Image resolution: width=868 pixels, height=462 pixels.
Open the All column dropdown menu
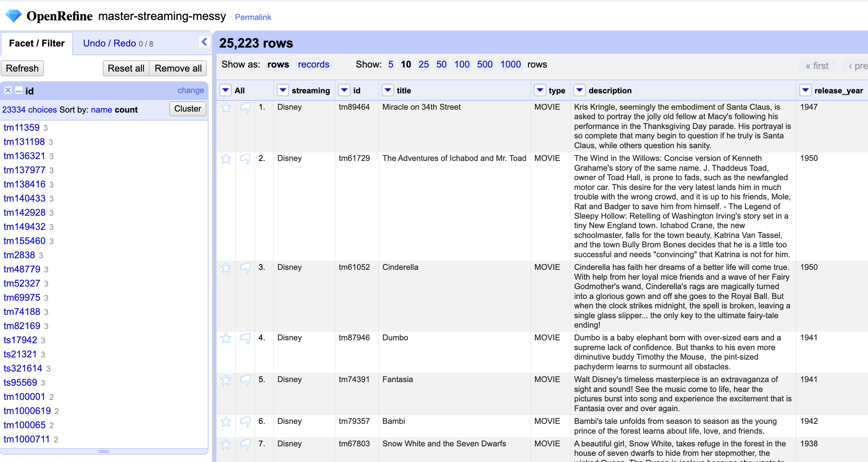pos(226,90)
